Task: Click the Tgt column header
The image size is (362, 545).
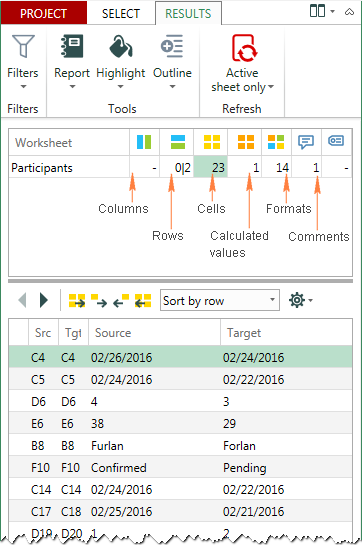Action: 73,333
